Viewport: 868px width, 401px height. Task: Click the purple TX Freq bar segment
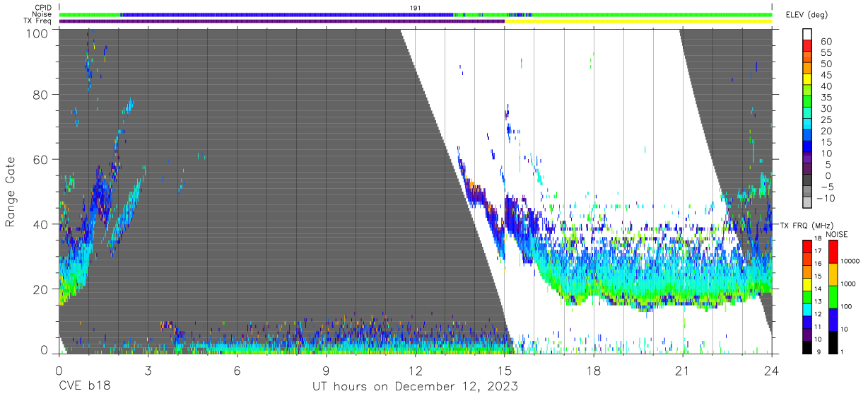click(x=282, y=21)
